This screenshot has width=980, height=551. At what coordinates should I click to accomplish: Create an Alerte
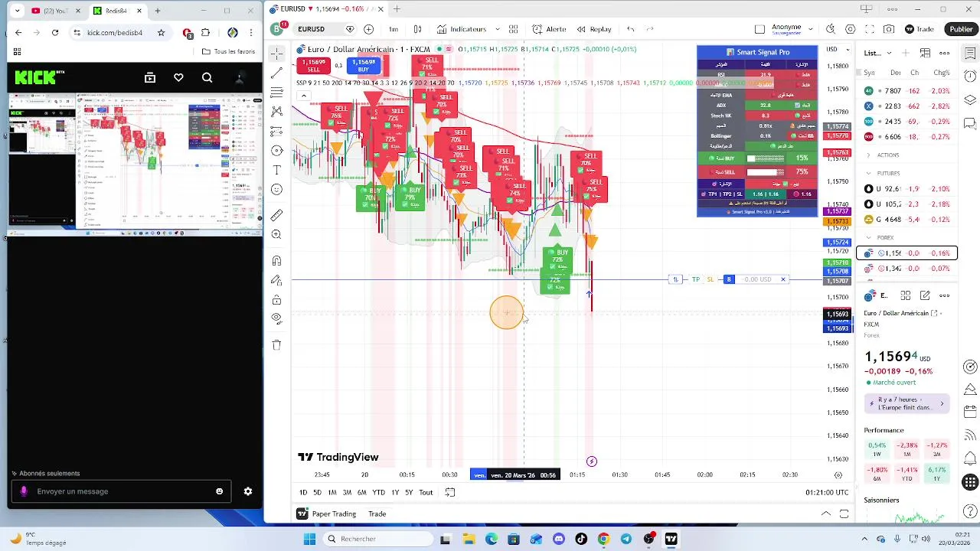[549, 29]
